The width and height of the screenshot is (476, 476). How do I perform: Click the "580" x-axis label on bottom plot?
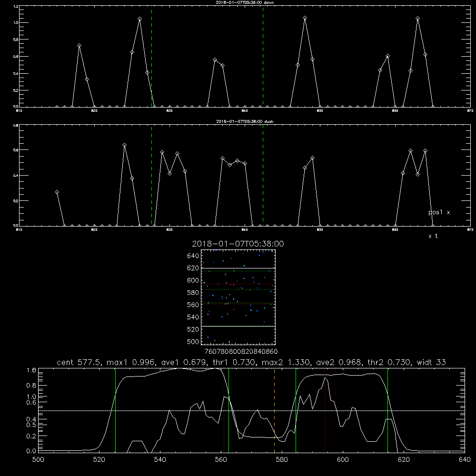pos(282,460)
